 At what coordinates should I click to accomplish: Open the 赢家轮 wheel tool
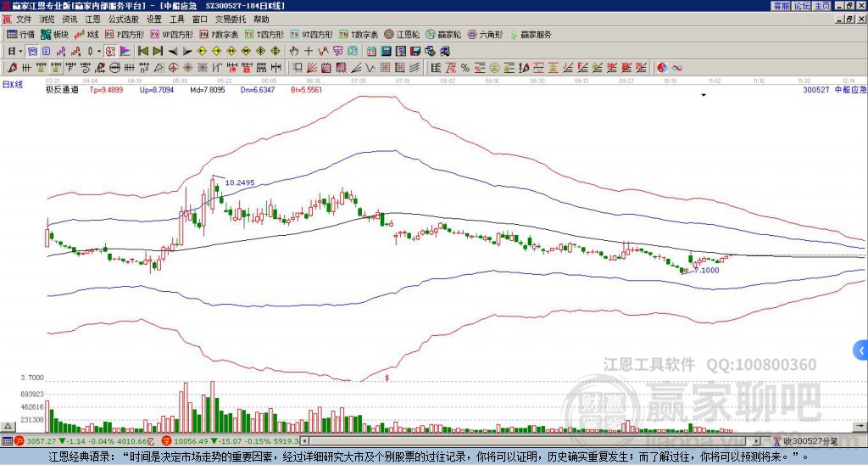pos(443,34)
